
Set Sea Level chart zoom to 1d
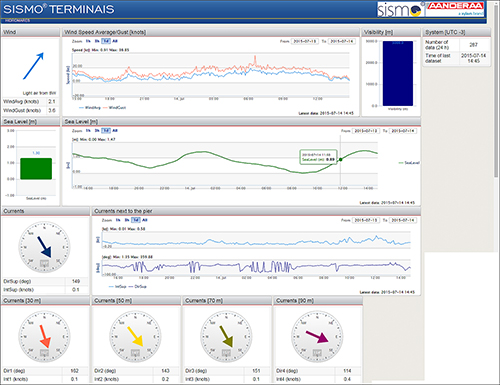pos(106,130)
